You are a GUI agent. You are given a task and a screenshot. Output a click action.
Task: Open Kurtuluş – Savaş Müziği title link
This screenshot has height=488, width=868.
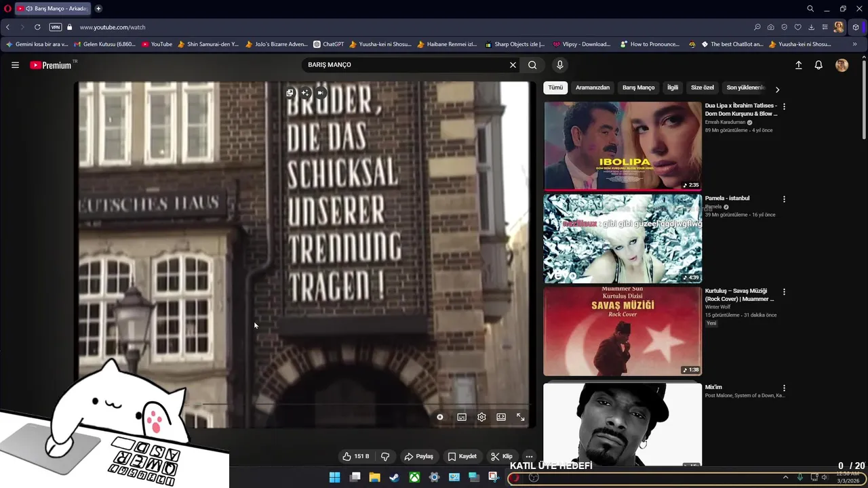pyautogui.click(x=739, y=295)
